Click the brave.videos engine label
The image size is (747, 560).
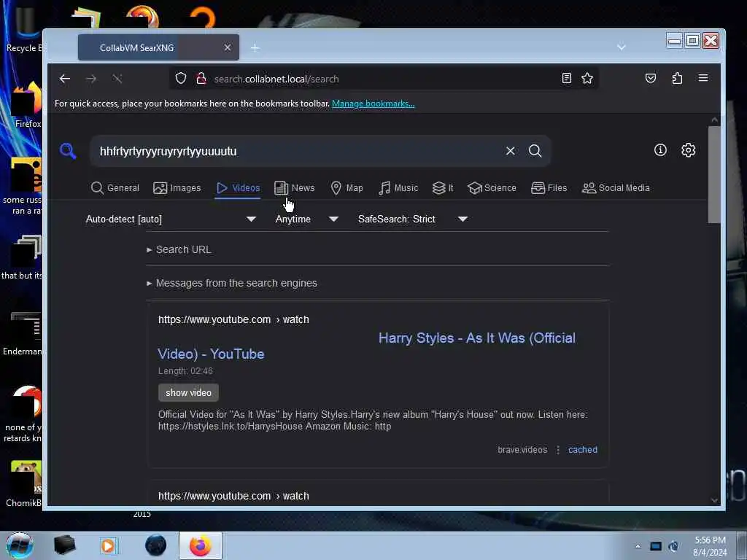point(522,449)
